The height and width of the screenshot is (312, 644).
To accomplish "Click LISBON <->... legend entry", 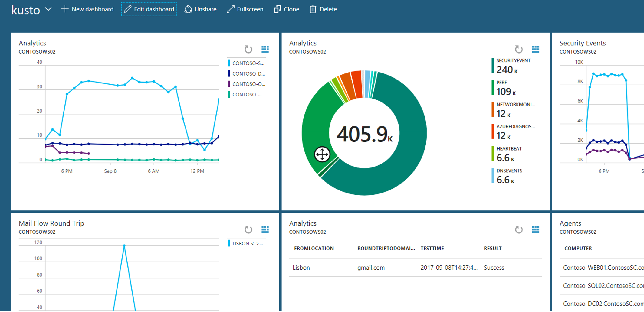I will 246,243.
